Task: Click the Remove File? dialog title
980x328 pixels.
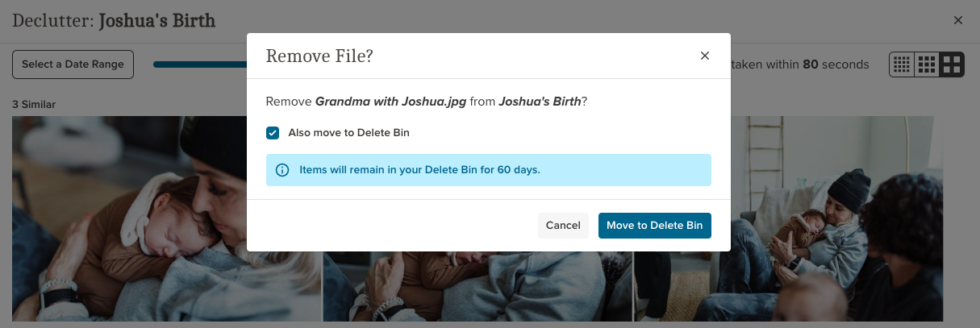Action: [x=319, y=56]
